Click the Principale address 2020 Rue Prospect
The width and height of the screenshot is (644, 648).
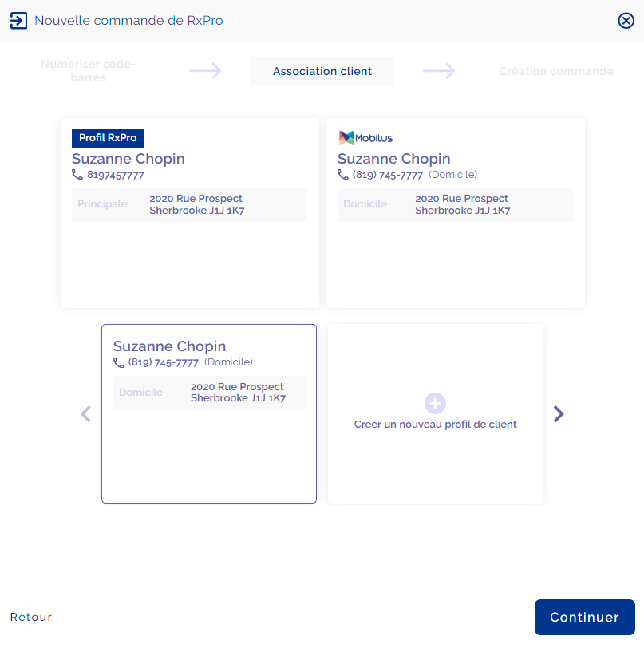tap(197, 204)
